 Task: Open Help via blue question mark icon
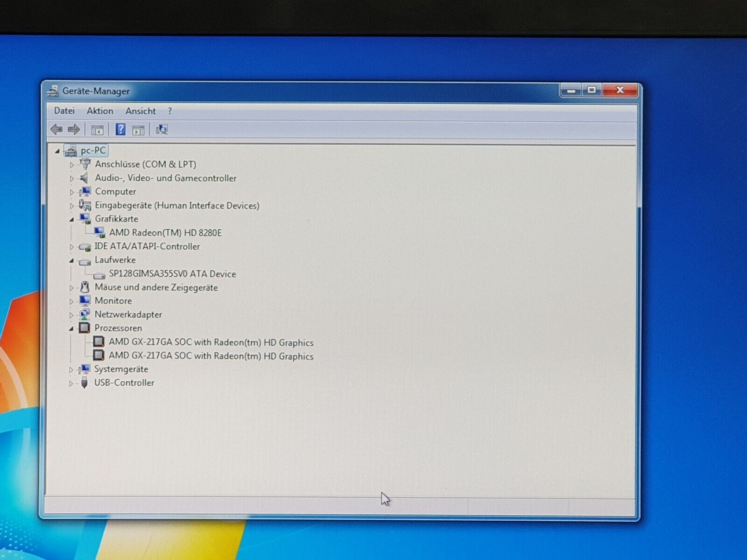tap(120, 129)
